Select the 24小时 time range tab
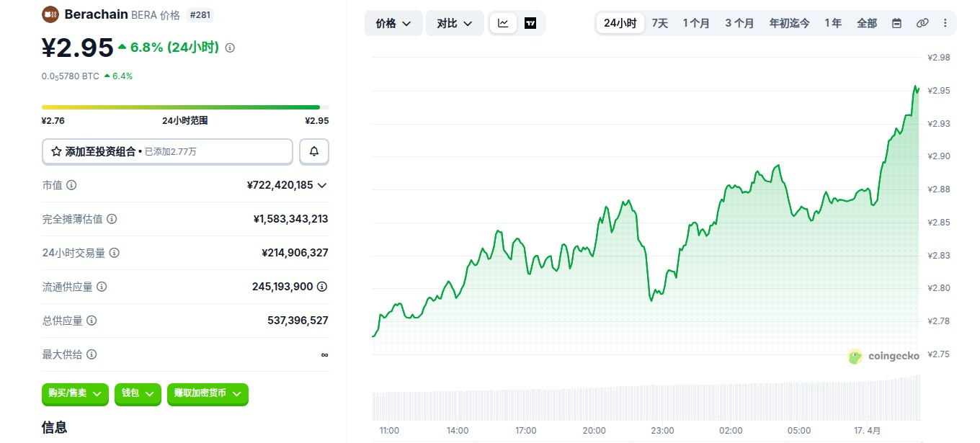Screen dimensions: 980x443 [620, 23]
